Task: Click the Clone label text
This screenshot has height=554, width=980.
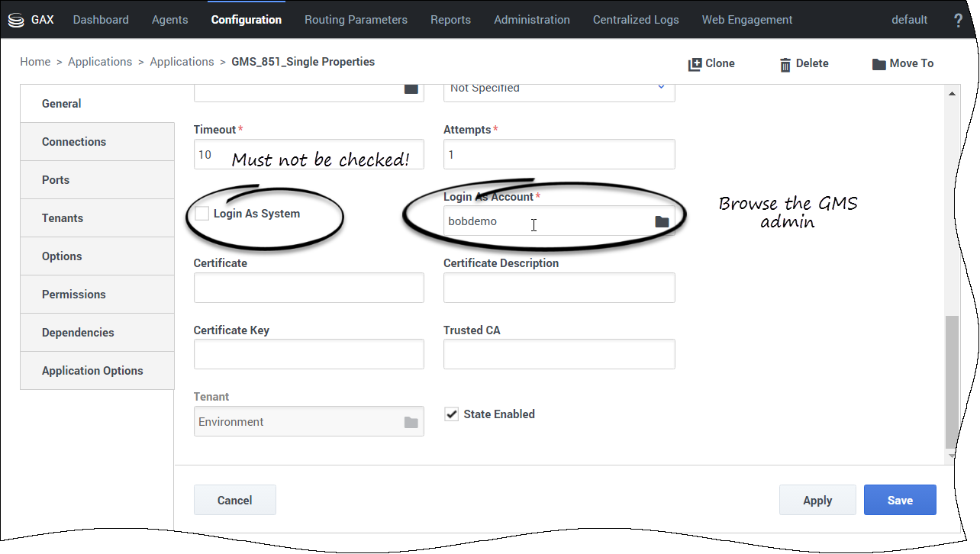Action: [x=720, y=63]
